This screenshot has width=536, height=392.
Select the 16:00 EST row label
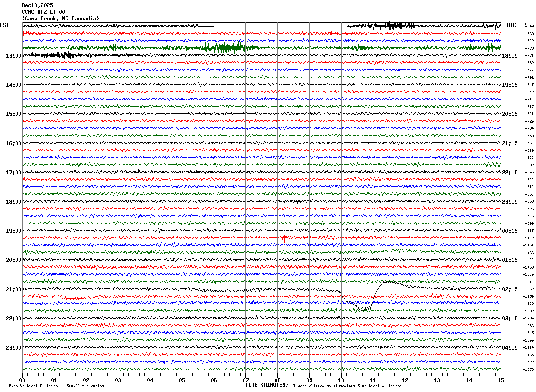pos(14,143)
